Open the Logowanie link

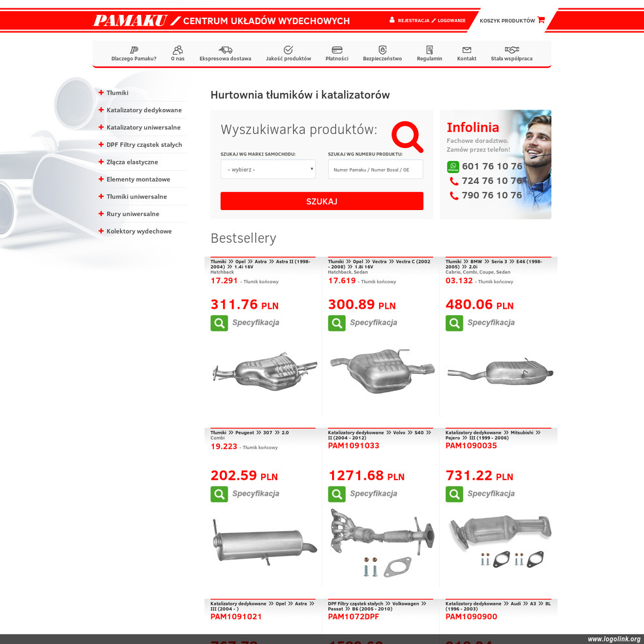pyautogui.click(x=452, y=20)
